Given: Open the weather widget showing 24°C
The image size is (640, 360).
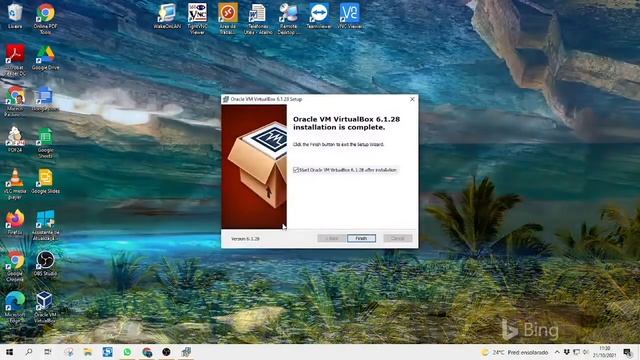Looking at the screenshot, I should (x=515, y=352).
